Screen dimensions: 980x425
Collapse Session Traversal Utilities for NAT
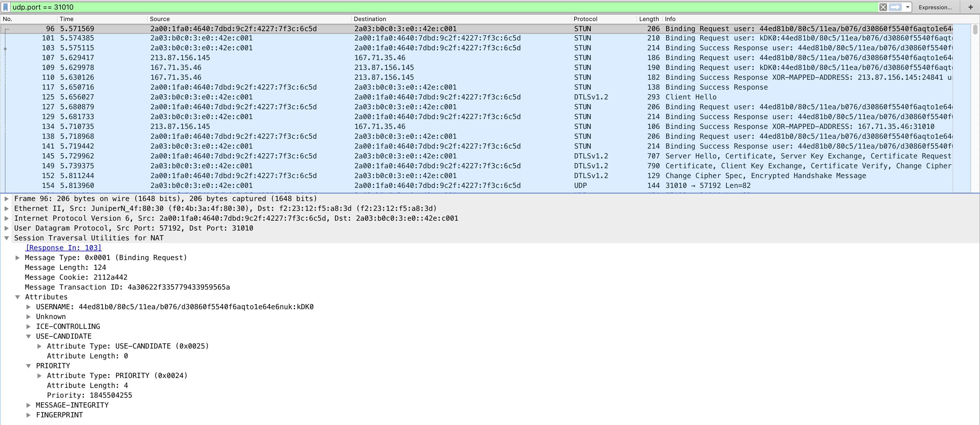click(x=7, y=238)
